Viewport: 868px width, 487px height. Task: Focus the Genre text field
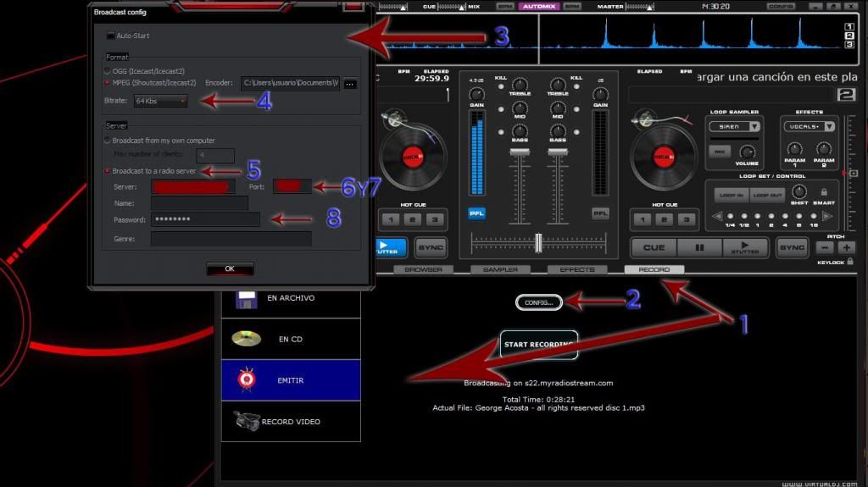[x=231, y=239]
